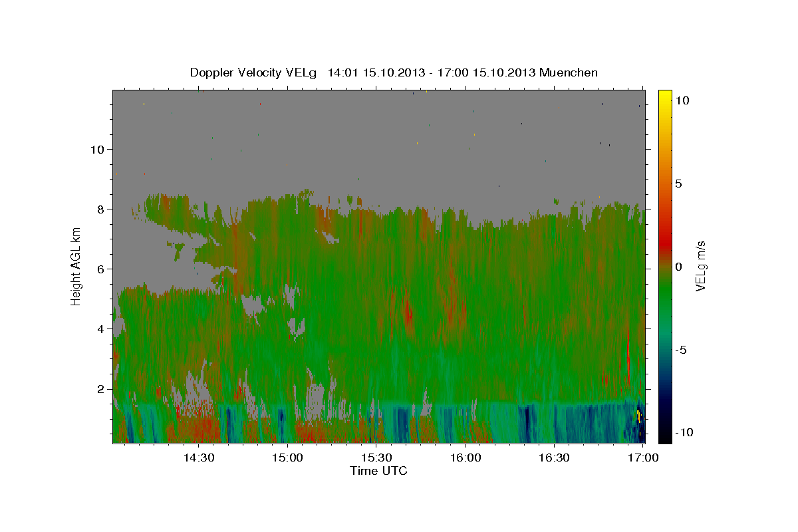Viewport: 798px width, 532px height.
Task: Select the '17:00' time axis label
Action: point(643,458)
